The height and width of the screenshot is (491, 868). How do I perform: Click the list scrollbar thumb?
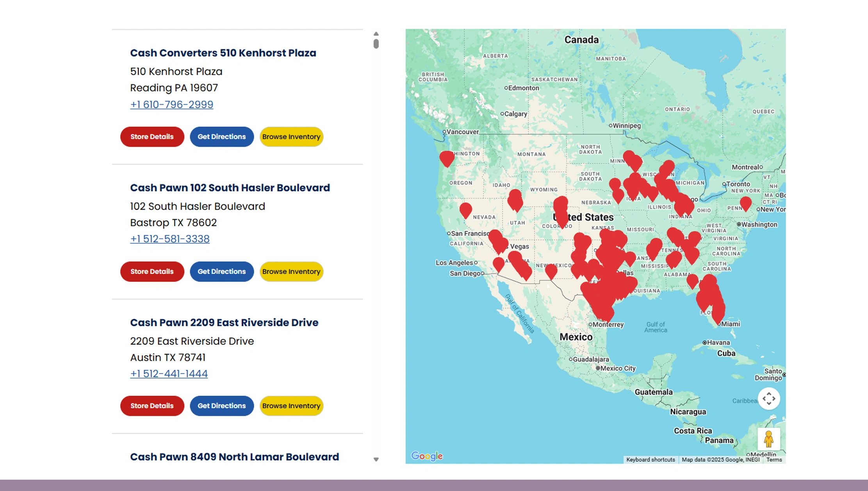point(376,44)
